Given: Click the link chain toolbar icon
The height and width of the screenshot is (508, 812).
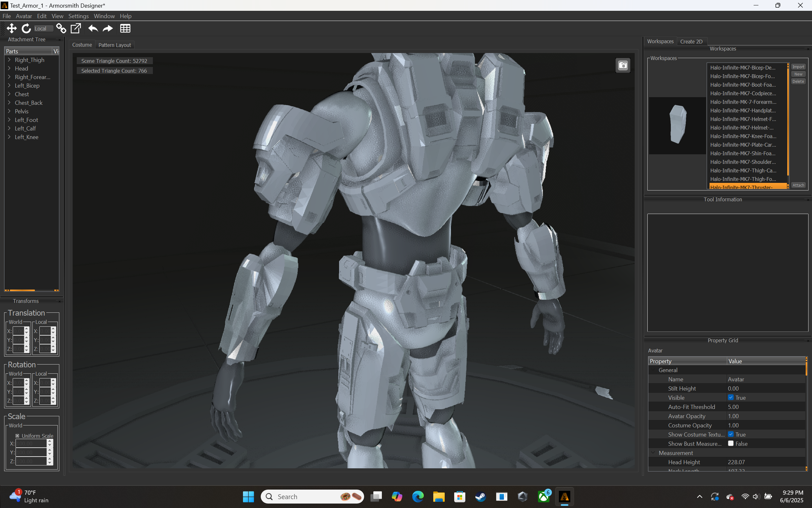Looking at the screenshot, I should click(61, 29).
